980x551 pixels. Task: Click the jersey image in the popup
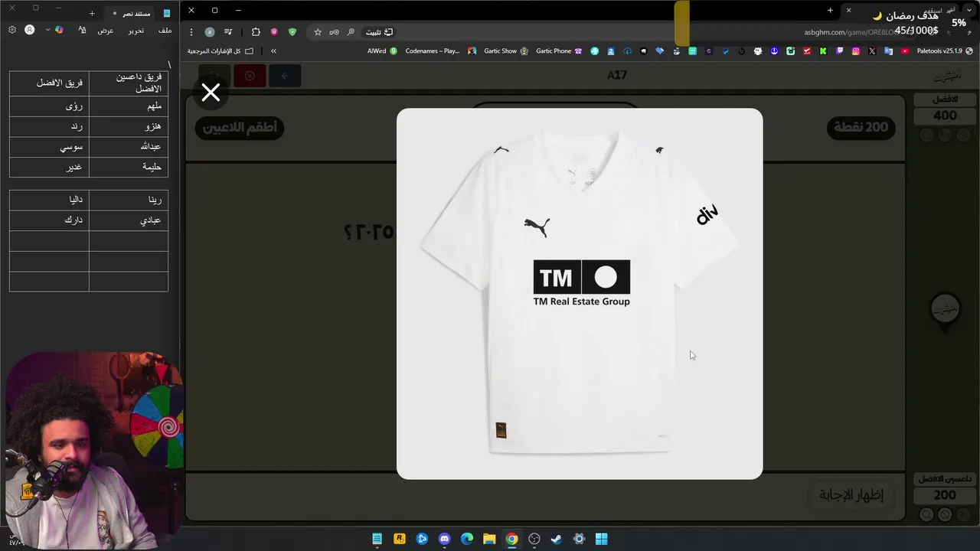click(580, 294)
